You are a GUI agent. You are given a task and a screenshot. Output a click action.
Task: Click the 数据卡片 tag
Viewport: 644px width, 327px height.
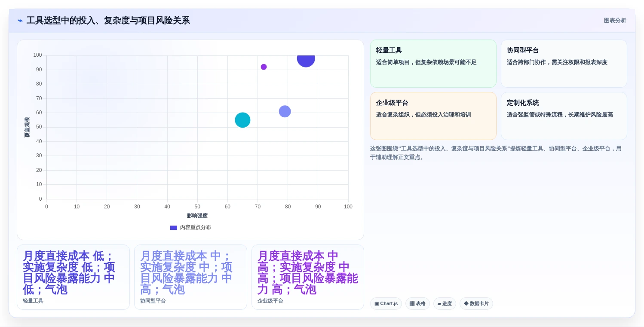476,304
